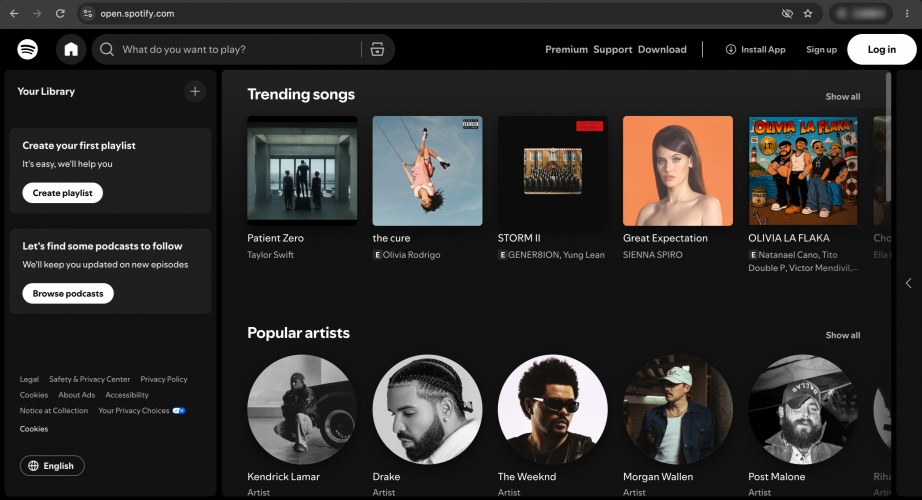Click the browser back arrow
Image resolution: width=922 pixels, height=500 pixels.
(14, 14)
